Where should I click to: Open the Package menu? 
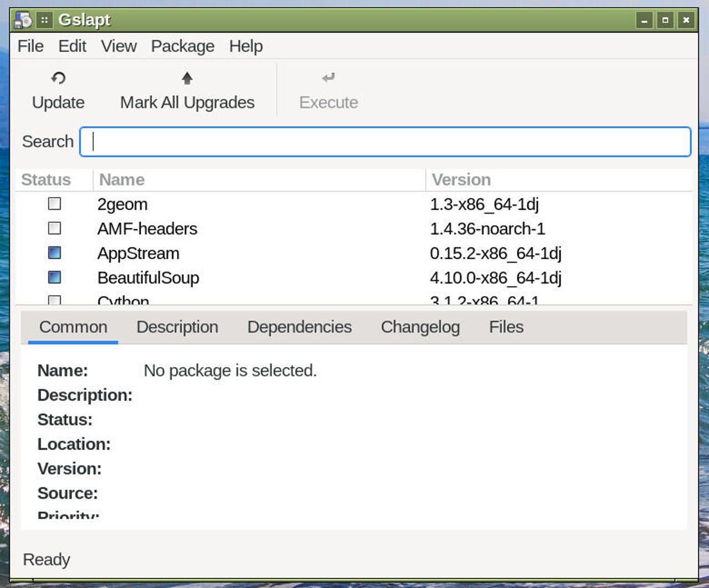tap(182, 46)
